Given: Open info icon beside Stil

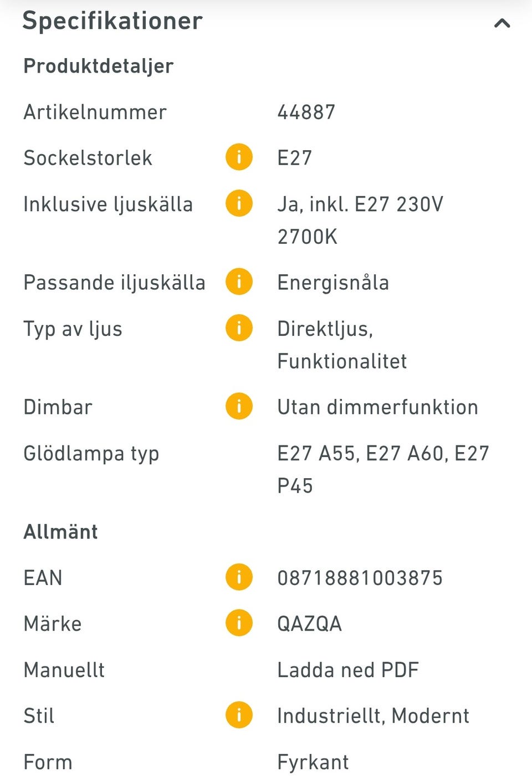Looking at the screenshot, I should click(239, 715).
